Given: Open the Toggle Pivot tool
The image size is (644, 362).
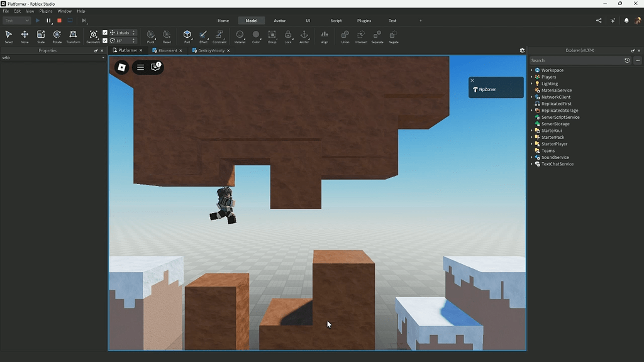Looking at the screenshot, I should tap(150, 36).
